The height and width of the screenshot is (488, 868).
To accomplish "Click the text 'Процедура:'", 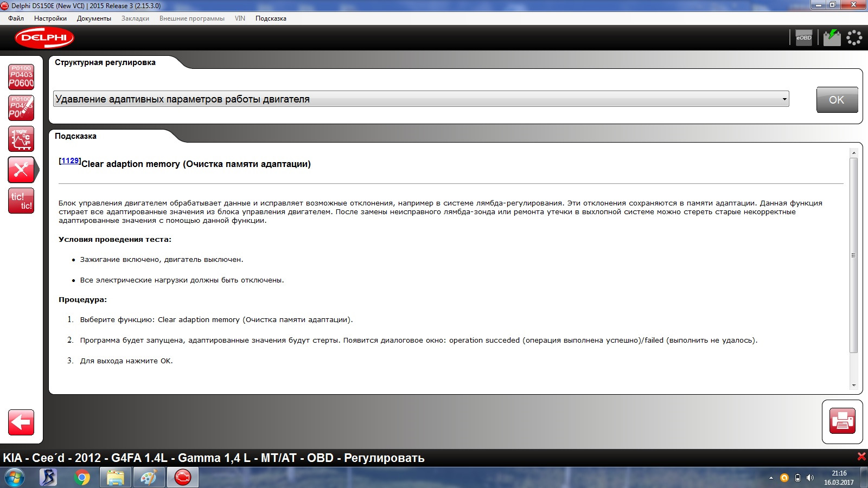I will pos(82,299).
